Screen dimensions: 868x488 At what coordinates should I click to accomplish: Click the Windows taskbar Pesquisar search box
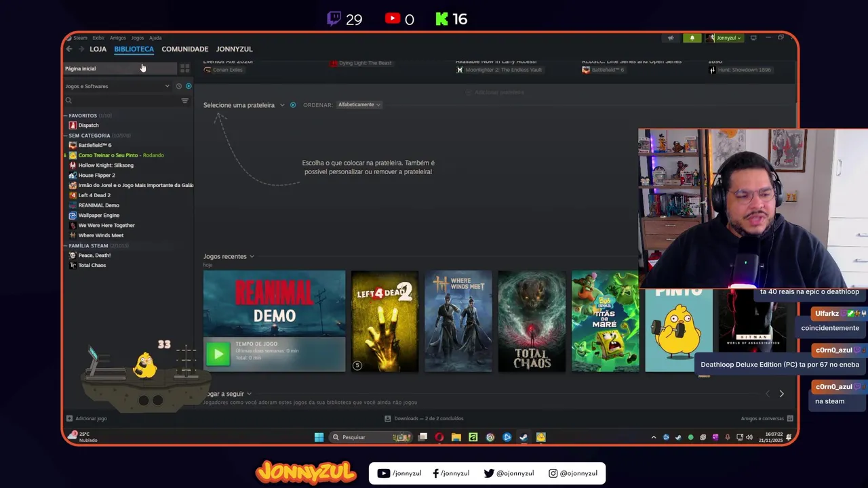click(370, 437)
